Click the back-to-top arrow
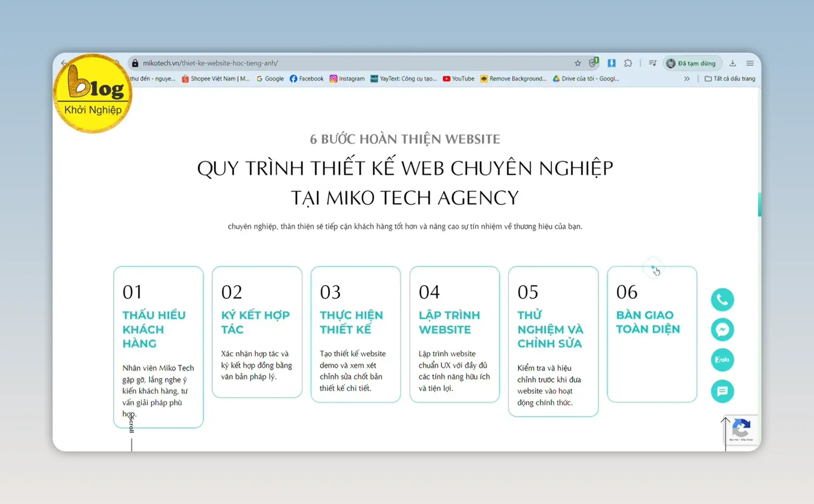Image resolution: width=814 pixels, height=504 pixels. [725, 434]
